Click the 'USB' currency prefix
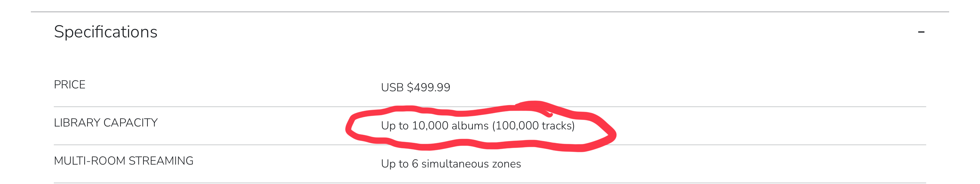This screenshot has height=184, width=980. click(392, 87)
